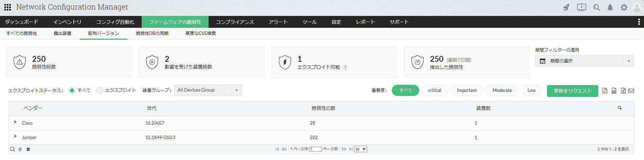Export the table as PDF
644x160 pixels.
pyautogui.click(x=605, y=91)
